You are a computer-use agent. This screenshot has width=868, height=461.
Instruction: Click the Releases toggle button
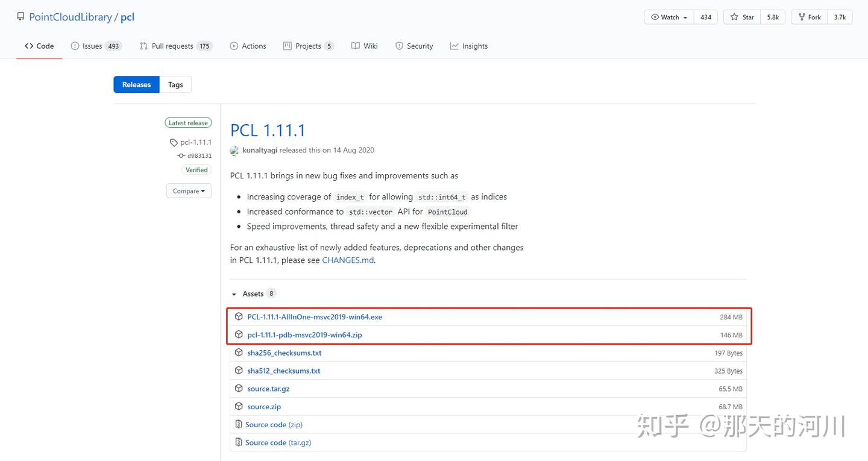[x=136, y=84]
